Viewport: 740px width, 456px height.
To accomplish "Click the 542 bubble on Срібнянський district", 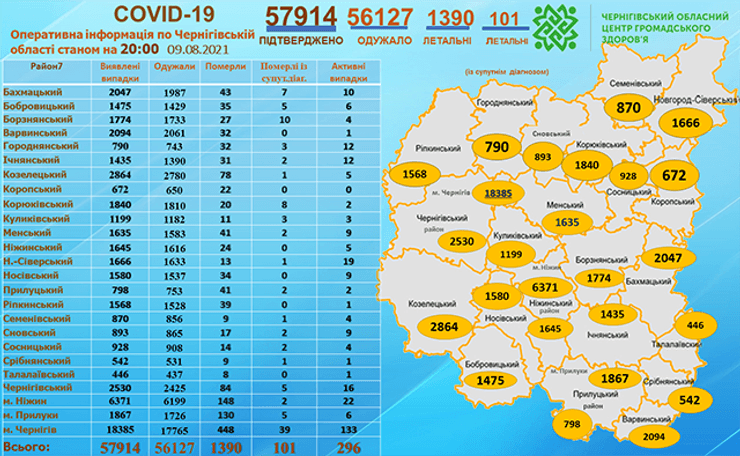I will point(688,400).
